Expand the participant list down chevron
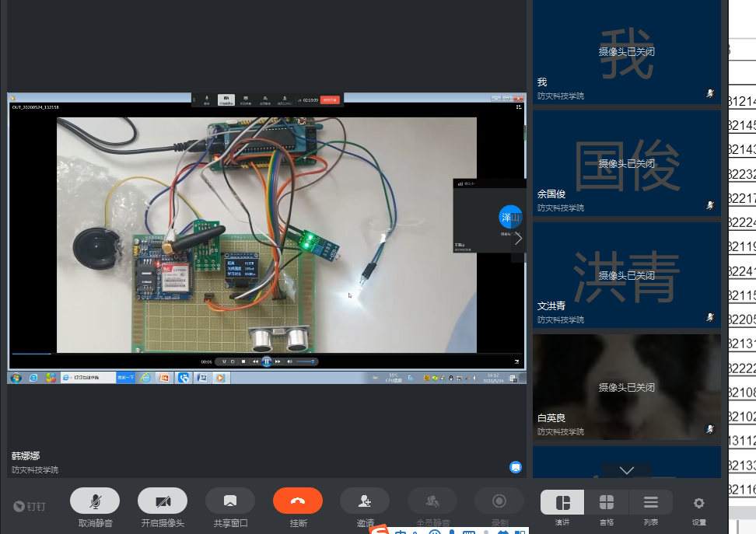This screenshot has width=756, height=534. [626, 470]
